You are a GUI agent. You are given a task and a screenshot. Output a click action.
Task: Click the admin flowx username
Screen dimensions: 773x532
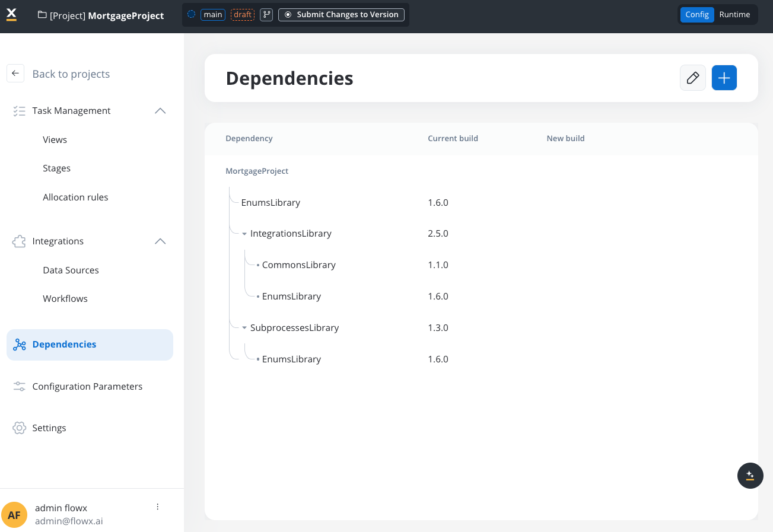[61, 508]
